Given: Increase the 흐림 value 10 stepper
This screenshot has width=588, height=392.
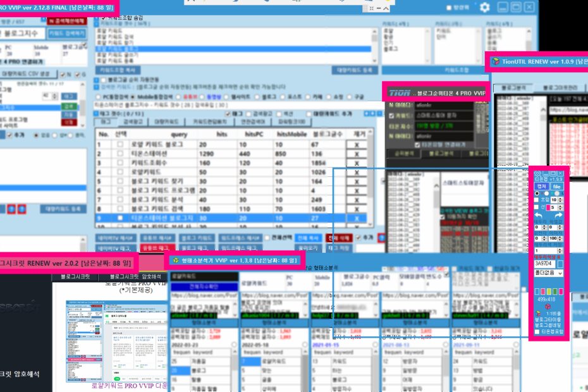Looking at the screenshot, I should coord(560,199).
